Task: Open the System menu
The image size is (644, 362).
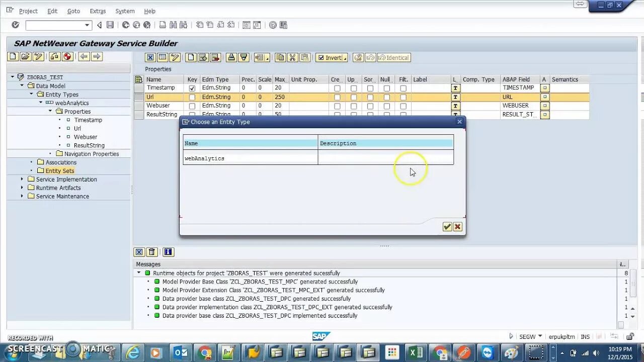Action: [125, 11]
